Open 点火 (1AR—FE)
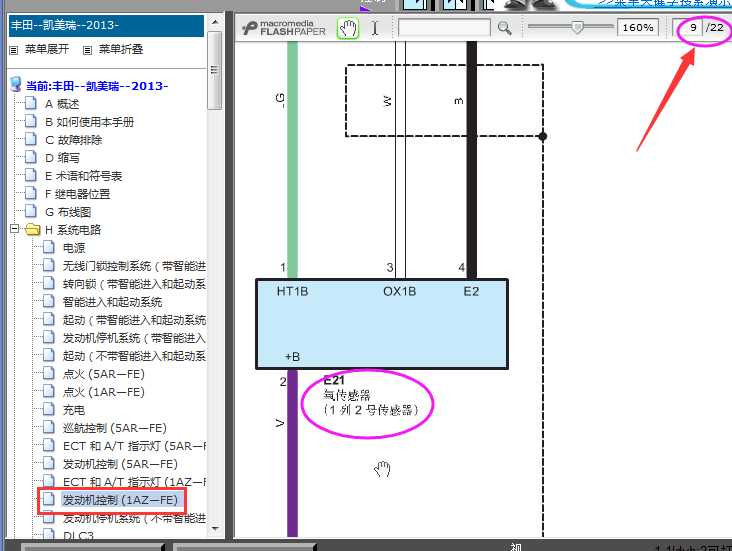This screenshot has height=551, width=732. 104,392
